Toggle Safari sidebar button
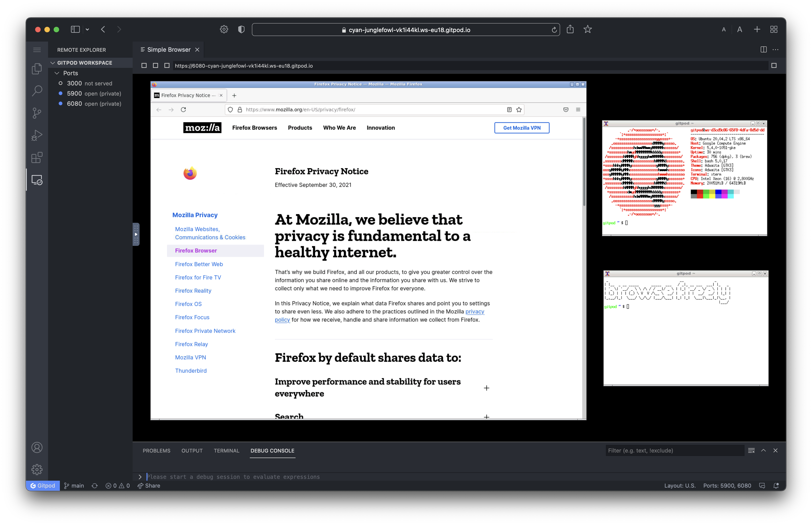 click(x=75, y=29)
